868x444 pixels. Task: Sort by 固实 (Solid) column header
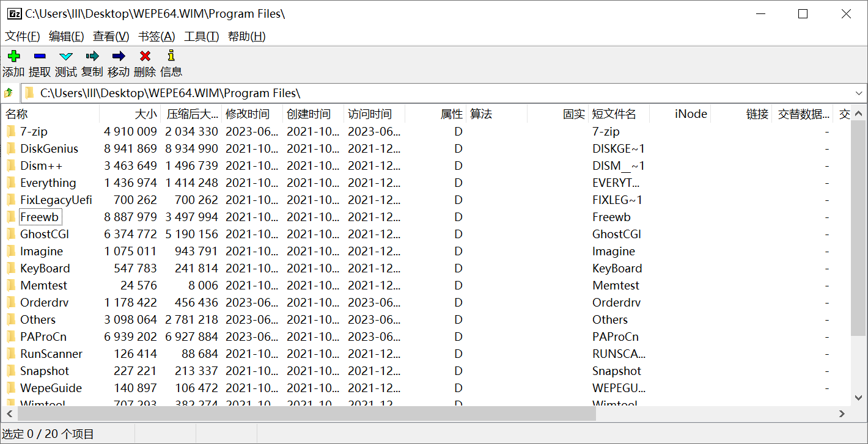coord(557,114)
